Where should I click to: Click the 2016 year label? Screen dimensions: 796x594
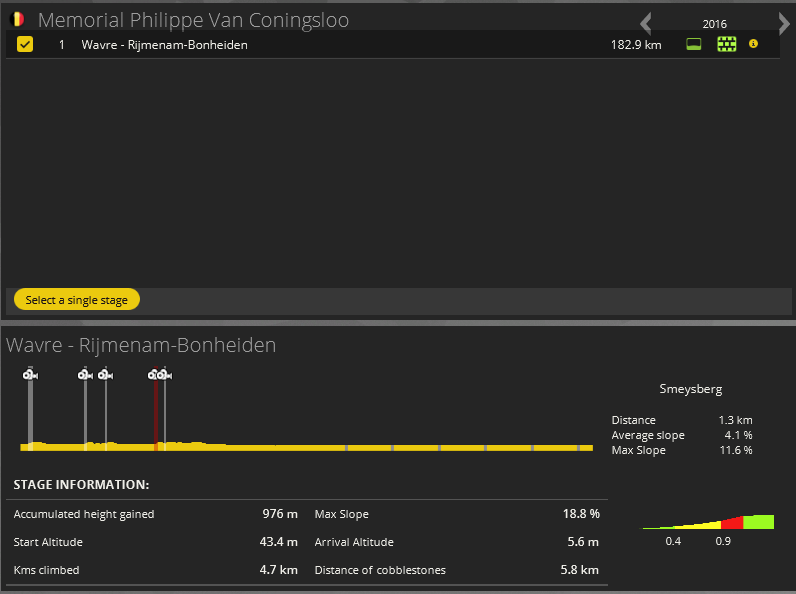click(714, 24)
